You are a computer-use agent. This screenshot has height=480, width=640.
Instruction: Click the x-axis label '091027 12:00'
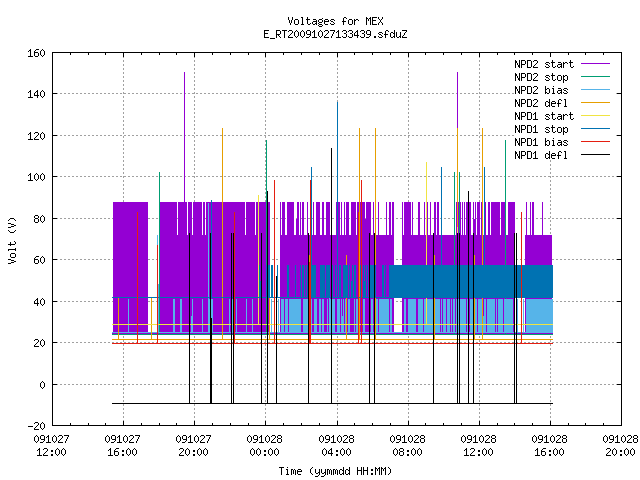[x=51, y=446]
